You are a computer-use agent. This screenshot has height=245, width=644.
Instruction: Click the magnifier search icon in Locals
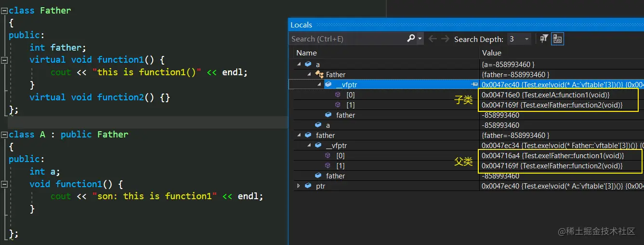[411, 39]
